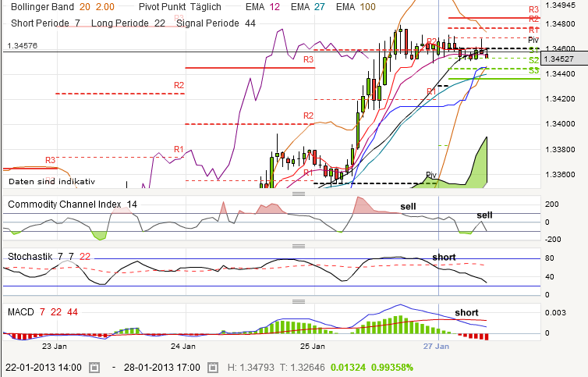The image size is (588, 377).
Task: Click the -200 level on CCI axis
Action: (553, 240)
